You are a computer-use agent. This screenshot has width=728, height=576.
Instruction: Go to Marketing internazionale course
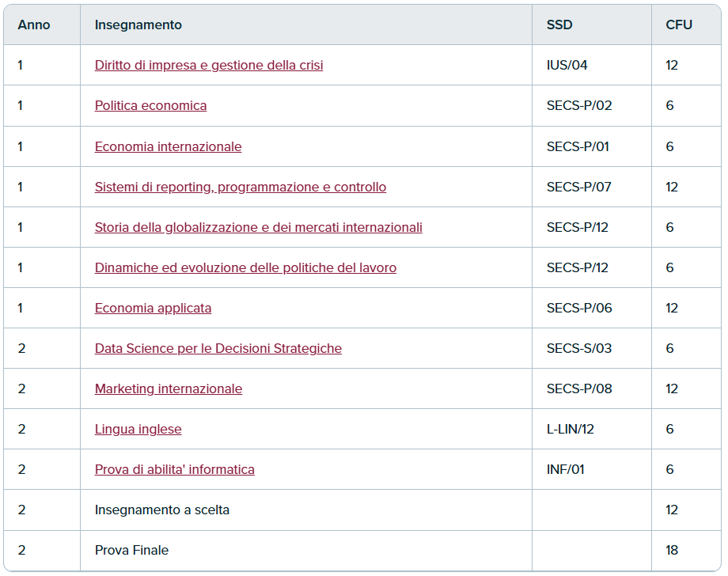click(169, 389)
